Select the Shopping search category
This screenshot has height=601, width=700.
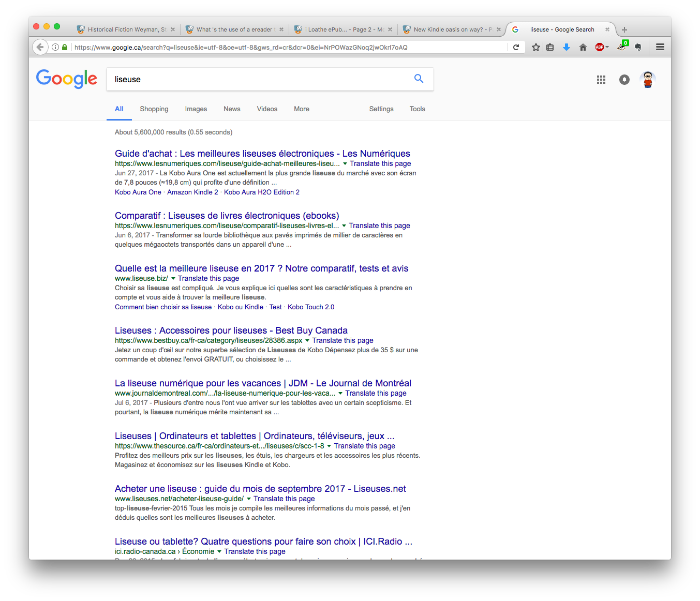pos(154,109)
